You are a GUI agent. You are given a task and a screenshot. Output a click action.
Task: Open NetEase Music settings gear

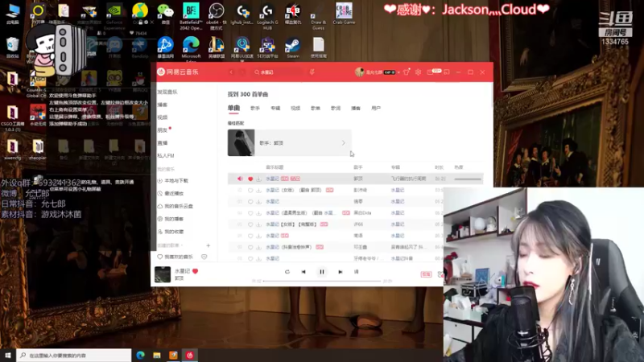click(x=418, y=72)
